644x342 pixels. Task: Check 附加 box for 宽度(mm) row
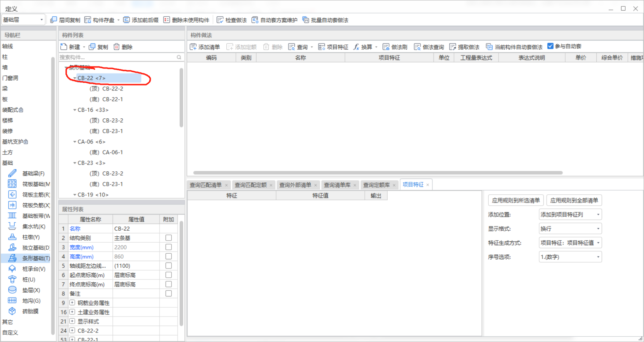click(168, 247)
